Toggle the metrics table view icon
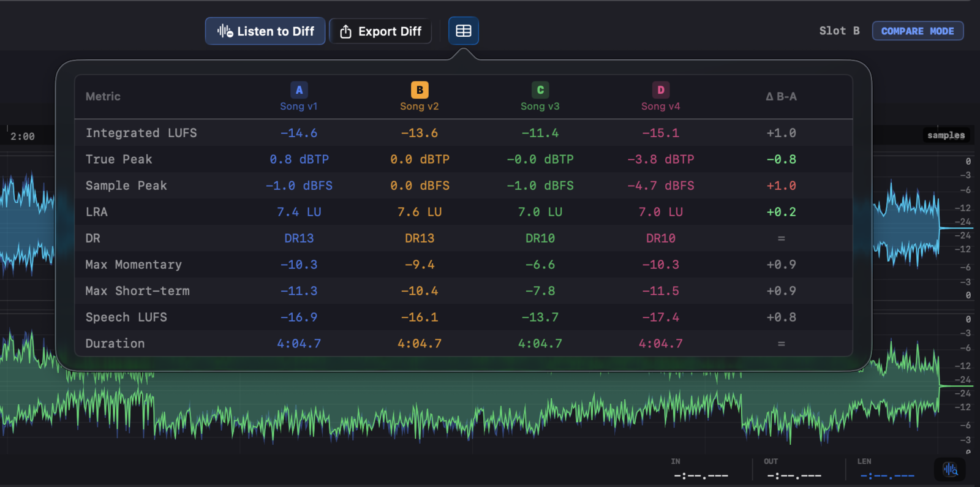Image resolution: width=980 pixels, height=487 pixels. (x=464, y=31)
